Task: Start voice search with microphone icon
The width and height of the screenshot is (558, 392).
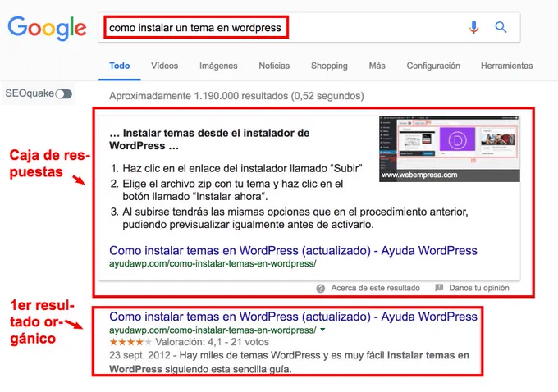Action: click(x=473, y=27)
